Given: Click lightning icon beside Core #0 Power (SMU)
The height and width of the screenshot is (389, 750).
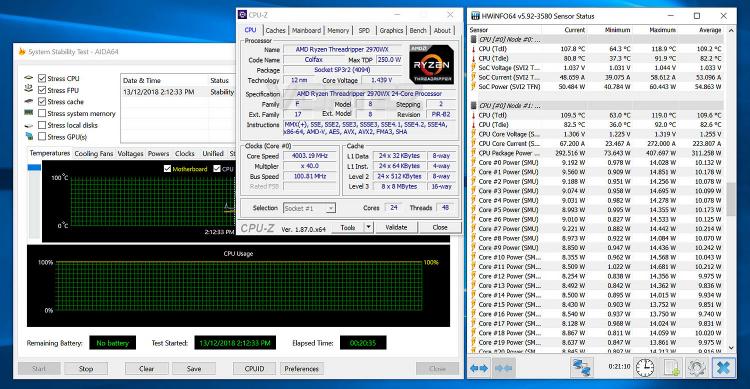Looking at the screenshot, I should 474,163.
